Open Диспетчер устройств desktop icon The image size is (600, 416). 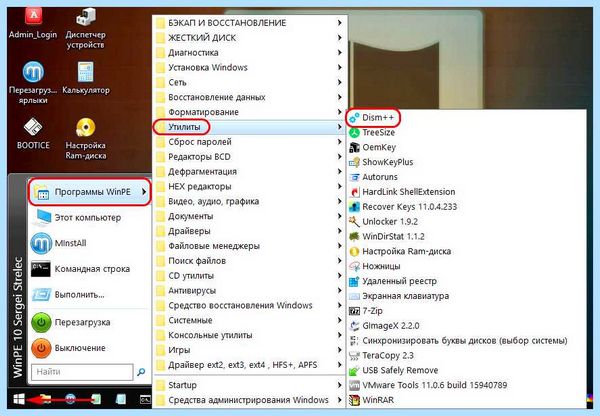click(85, 29)
